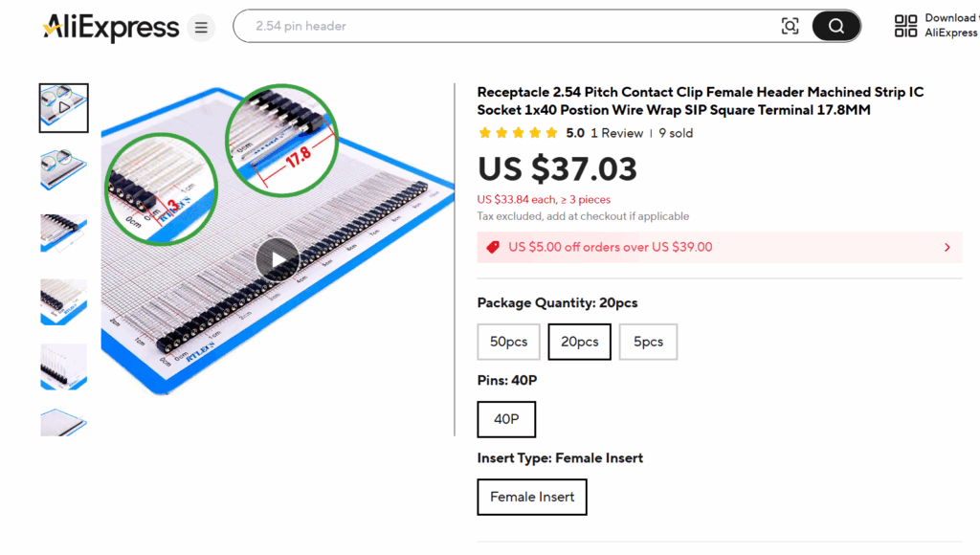Click the image search camera icon

[x=790, y=26]
